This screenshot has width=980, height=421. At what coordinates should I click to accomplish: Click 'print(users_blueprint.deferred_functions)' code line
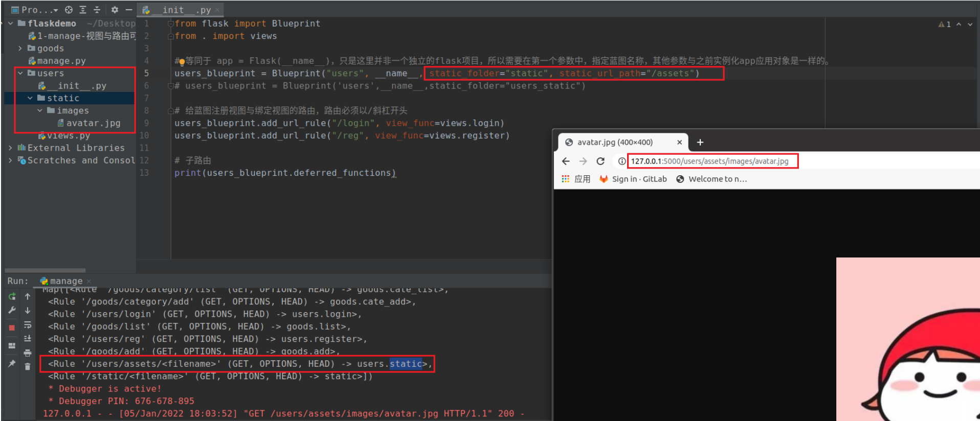click(285, 173)
